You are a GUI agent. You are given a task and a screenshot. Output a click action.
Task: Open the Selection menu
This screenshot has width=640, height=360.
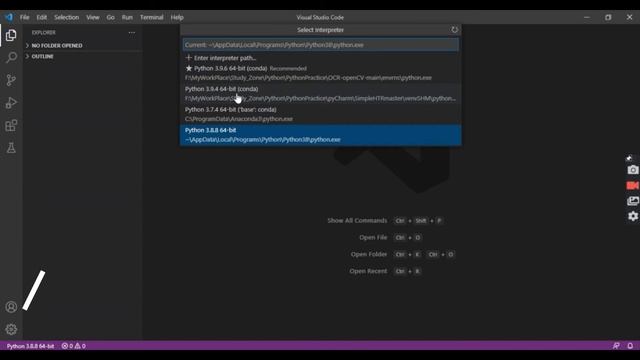[67, 17]
